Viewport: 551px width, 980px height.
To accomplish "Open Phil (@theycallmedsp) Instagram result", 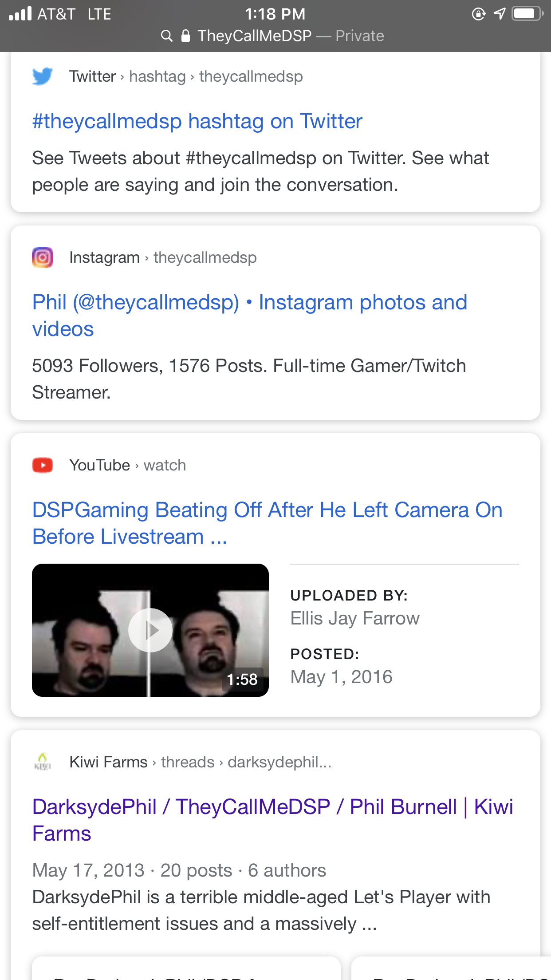I will click(250, 316).
